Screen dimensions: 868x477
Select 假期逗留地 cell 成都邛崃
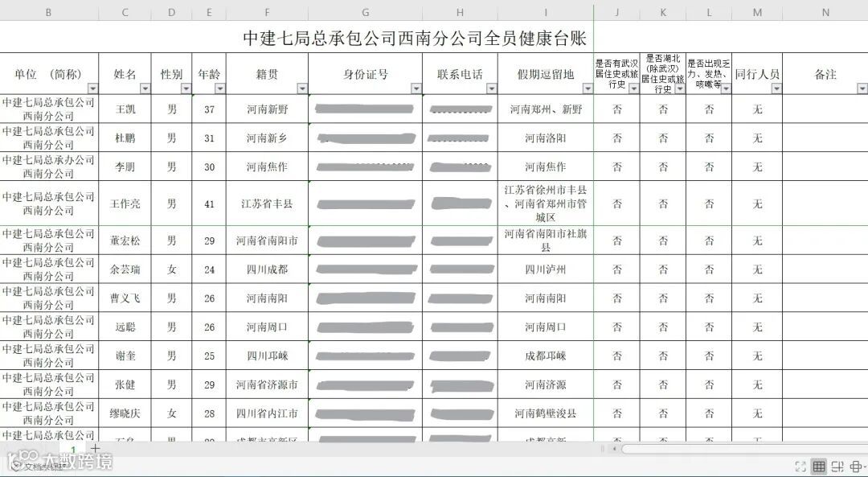tap(546, 356)
